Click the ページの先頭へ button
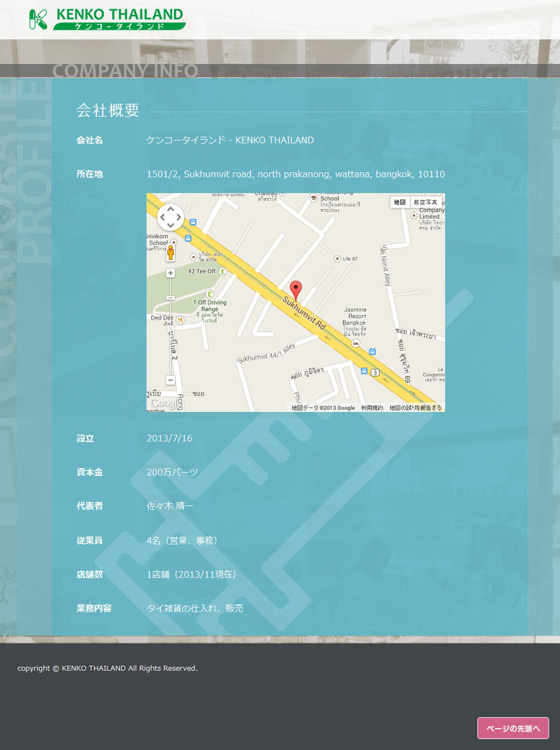The image size is (560, 750). click(513, 728)
